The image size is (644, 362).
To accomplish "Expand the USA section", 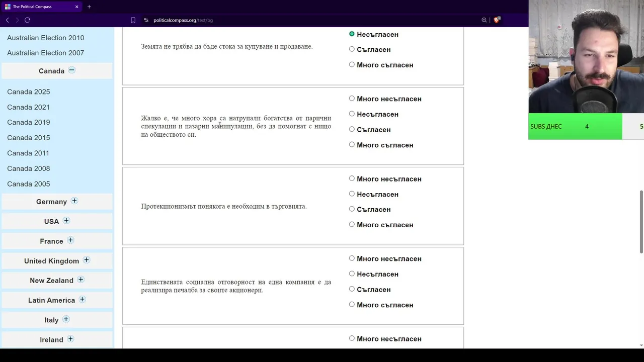I will pyautogui.click(x=66, y=221).
